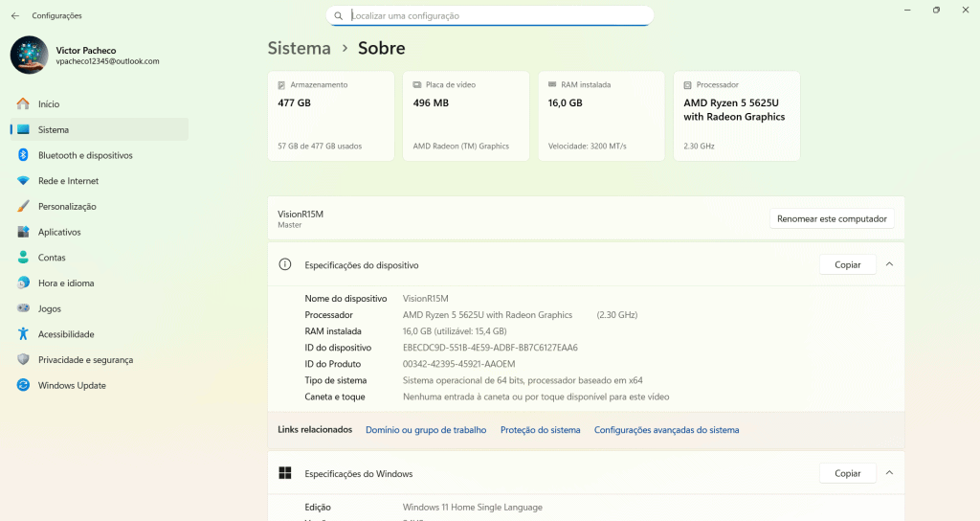Open Hora e idioma settings
Image resolution: width=980 pixels, height=521 pixels.
pos(65,283)
